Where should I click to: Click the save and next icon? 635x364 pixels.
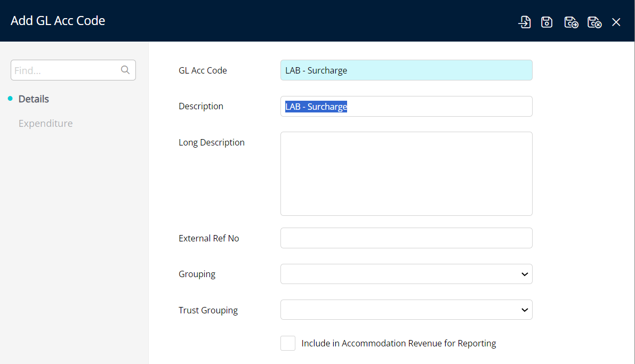(x=571, y=22)
